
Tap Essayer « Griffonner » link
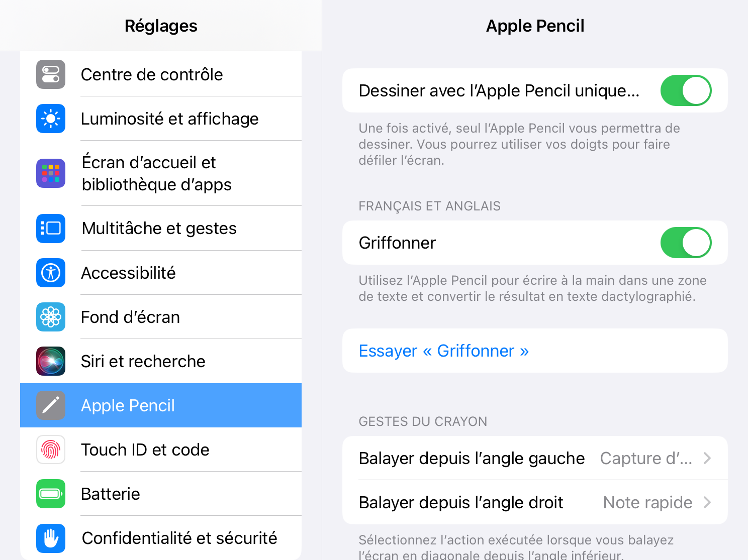click(444, 351)
